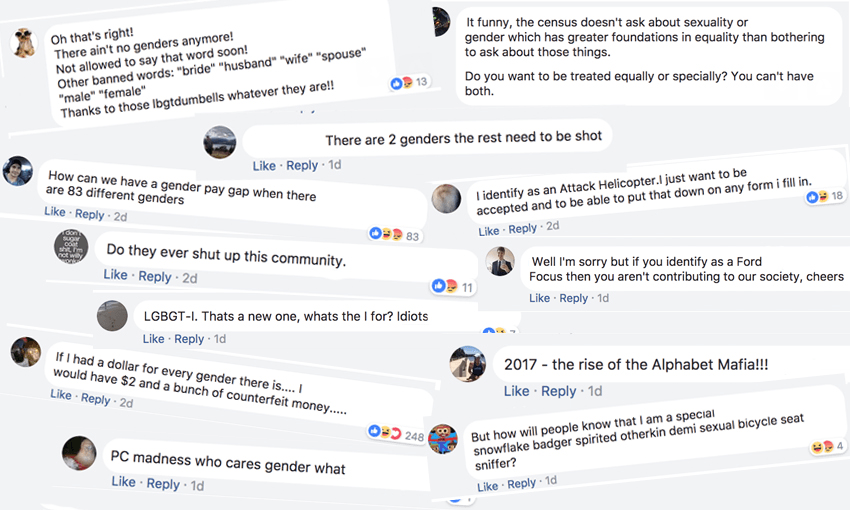Open reactions on the 'shut up this community' comment
Viewport: 850px width, 510px height.
pos(445,287)
